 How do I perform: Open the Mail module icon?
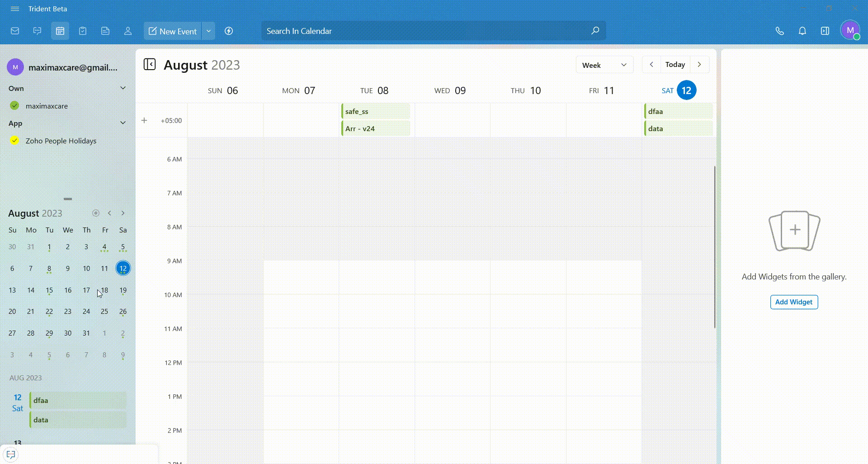tap(15, 31)
